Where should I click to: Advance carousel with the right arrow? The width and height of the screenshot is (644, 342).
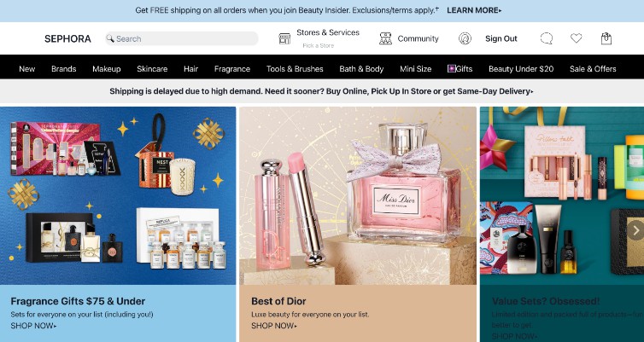[x=635, y=229]
